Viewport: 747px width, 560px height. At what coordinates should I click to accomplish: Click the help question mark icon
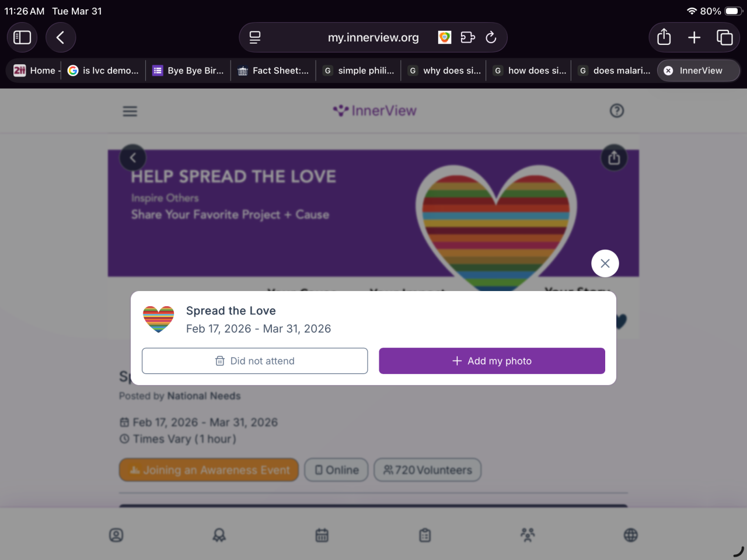pos(617,111)
